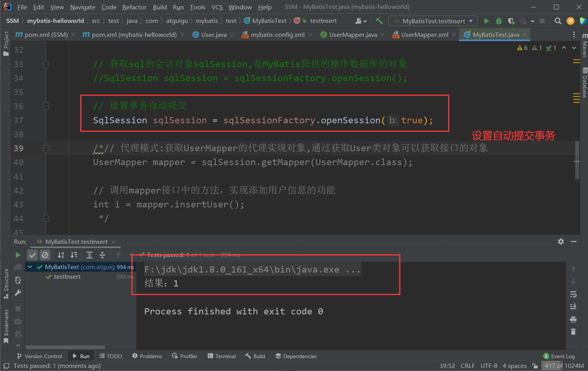588x371 pixels.
Task: Click CRLF line separator in status bar
Action: pyautogui.click(x=468, y=366)
